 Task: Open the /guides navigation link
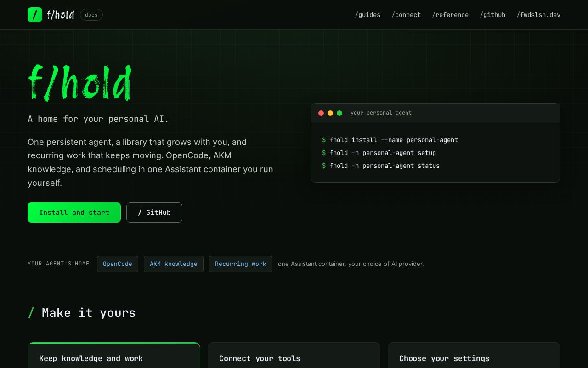367,15
